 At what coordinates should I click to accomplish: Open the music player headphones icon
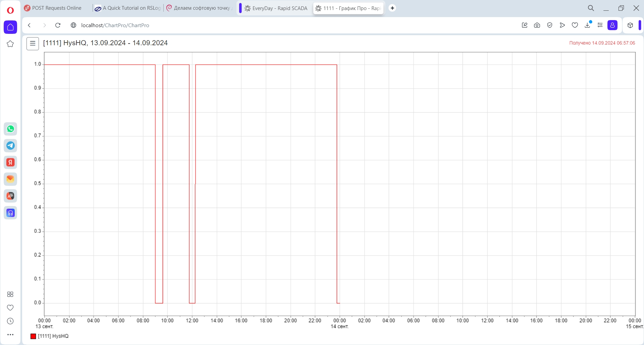(x=10, y=213)
